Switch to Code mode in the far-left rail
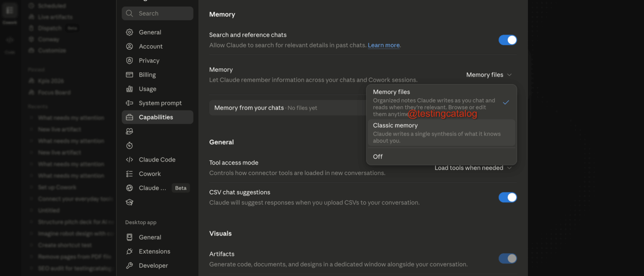The height and width of the screenshot is (276, 644). pyautogui.click(x=10, y=44)
